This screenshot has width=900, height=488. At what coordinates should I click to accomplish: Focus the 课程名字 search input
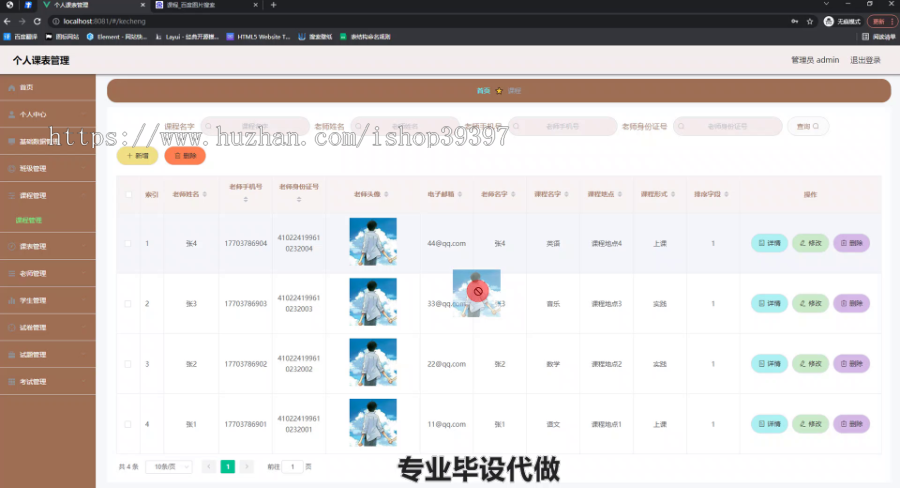click(255, 126)
